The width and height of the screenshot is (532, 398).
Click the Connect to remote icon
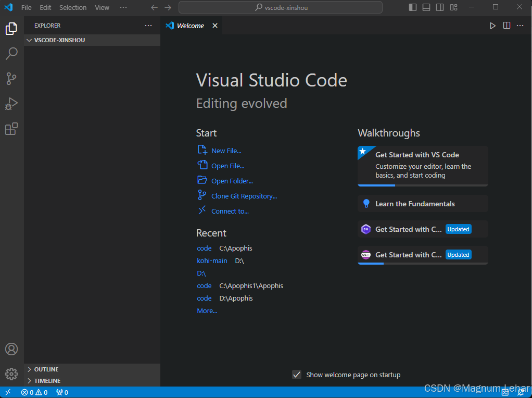[202, 210]
